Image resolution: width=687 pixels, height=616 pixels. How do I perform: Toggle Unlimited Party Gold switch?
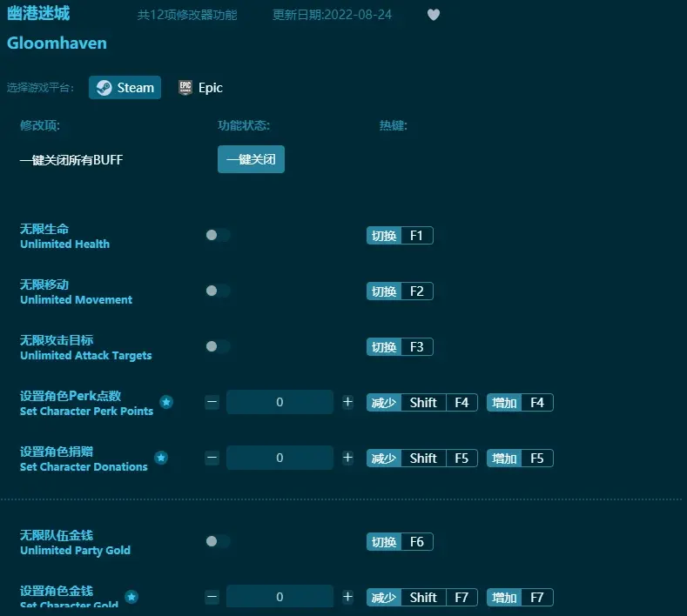[218, 541]
